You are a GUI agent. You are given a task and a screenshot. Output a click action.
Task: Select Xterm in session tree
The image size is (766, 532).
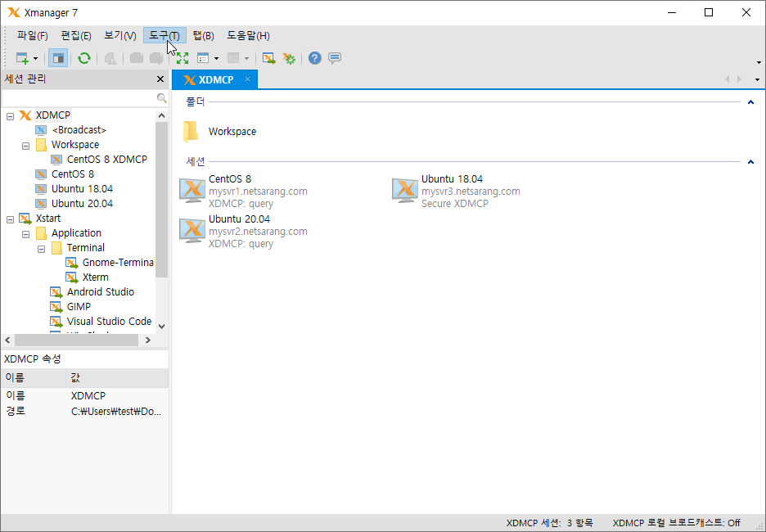click(95, 277)
